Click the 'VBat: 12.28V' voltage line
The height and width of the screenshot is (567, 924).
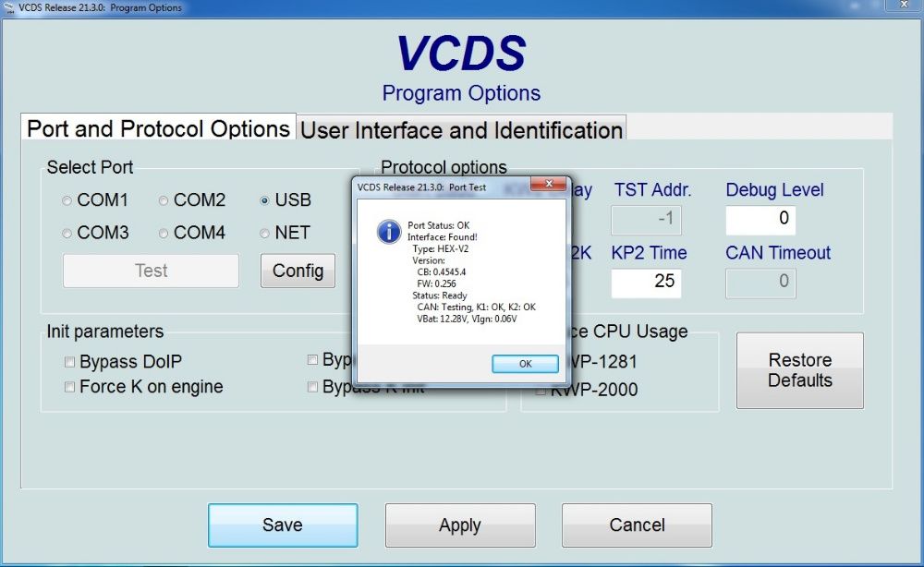pos(467,320)
